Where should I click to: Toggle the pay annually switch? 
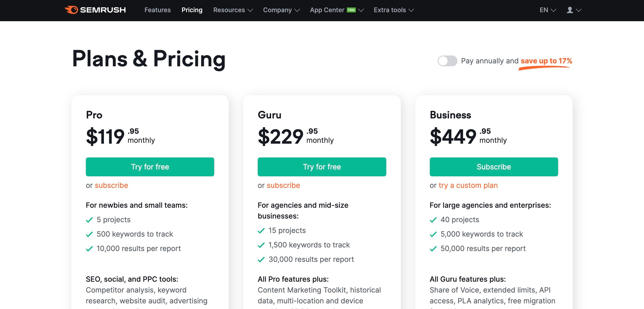pos(447,61)
